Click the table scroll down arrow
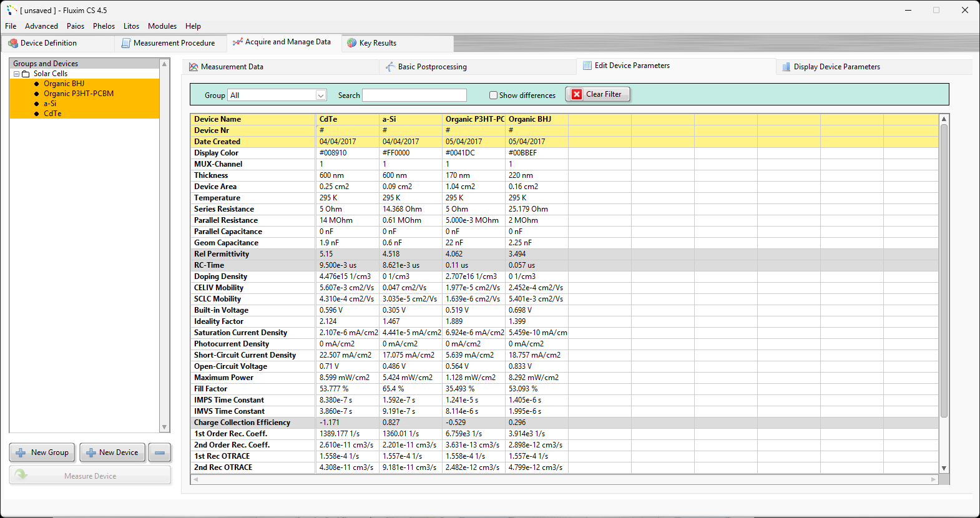The width and height of the screenshot is (980, 518). click(x=944, y=468)
